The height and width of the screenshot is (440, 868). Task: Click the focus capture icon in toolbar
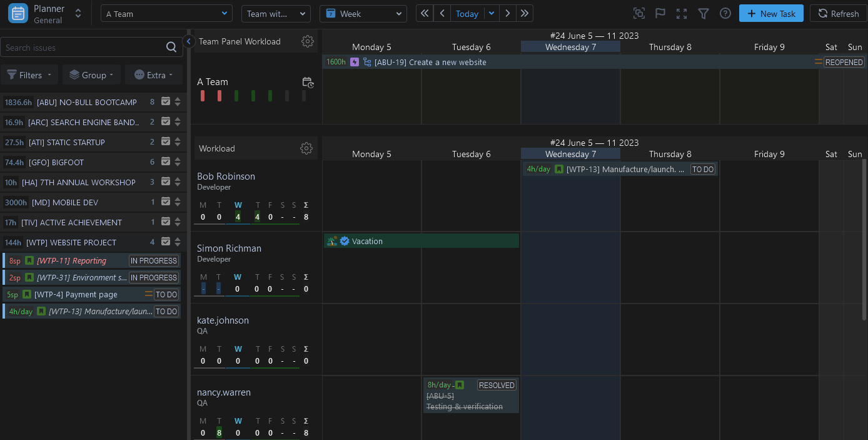[x=638, y=14]
